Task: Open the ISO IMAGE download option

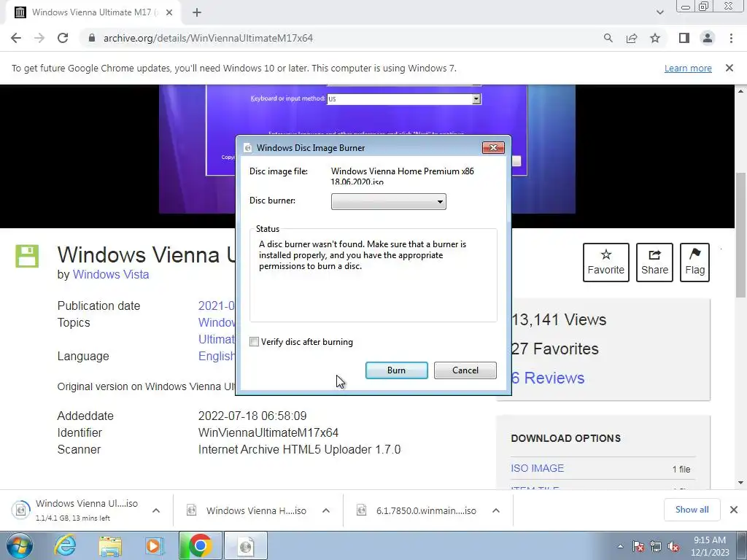Action: click(538, 468)
